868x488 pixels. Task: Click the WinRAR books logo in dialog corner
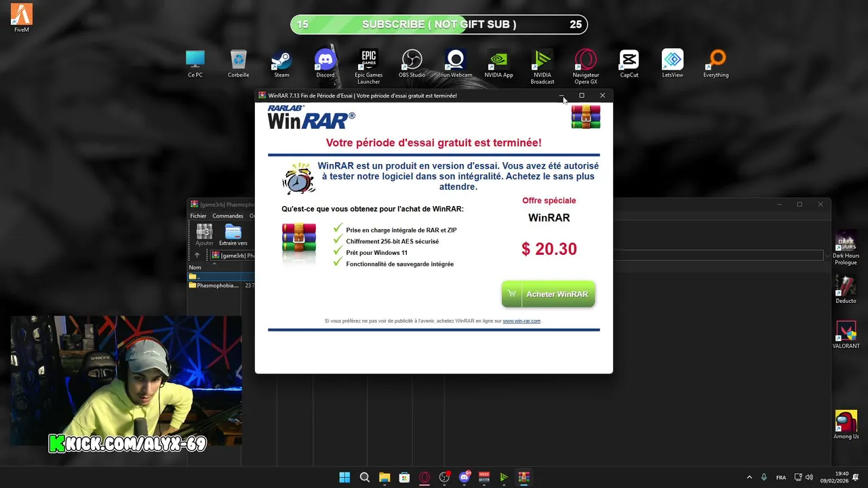pyautogui.click(x=586, y=117)
